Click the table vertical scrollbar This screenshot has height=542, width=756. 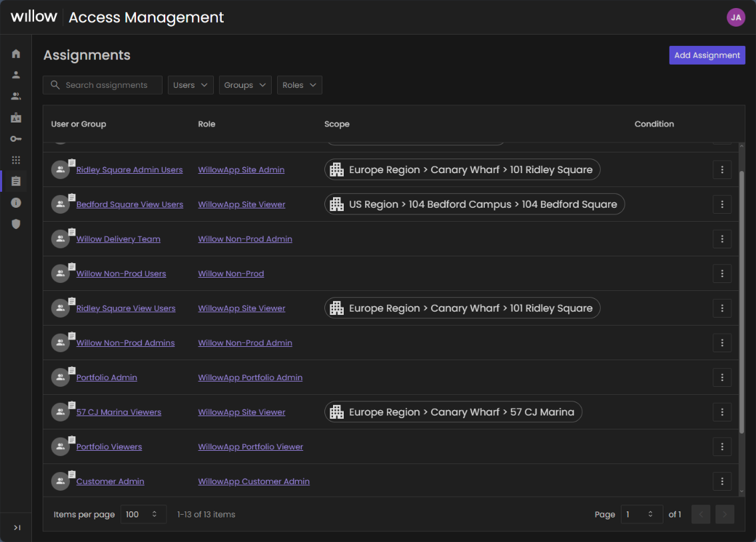click(741, 304)
